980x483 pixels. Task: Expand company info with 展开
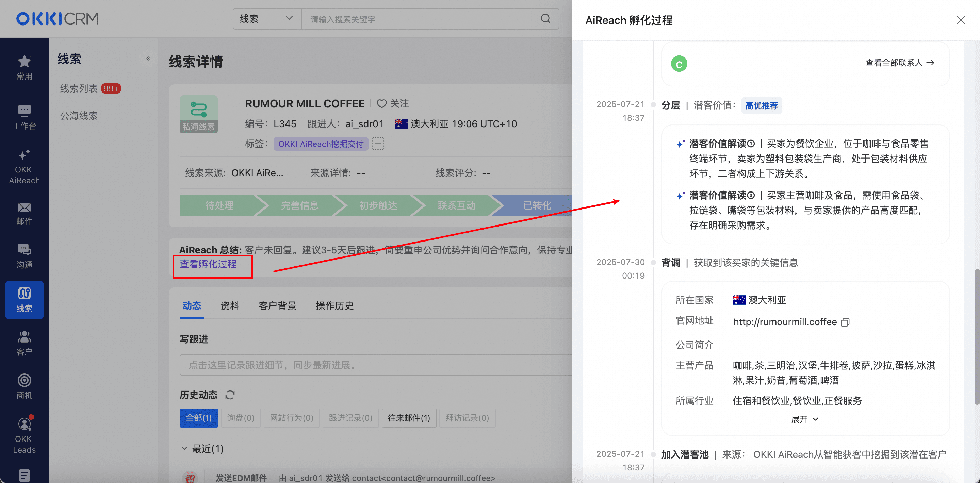804,419
